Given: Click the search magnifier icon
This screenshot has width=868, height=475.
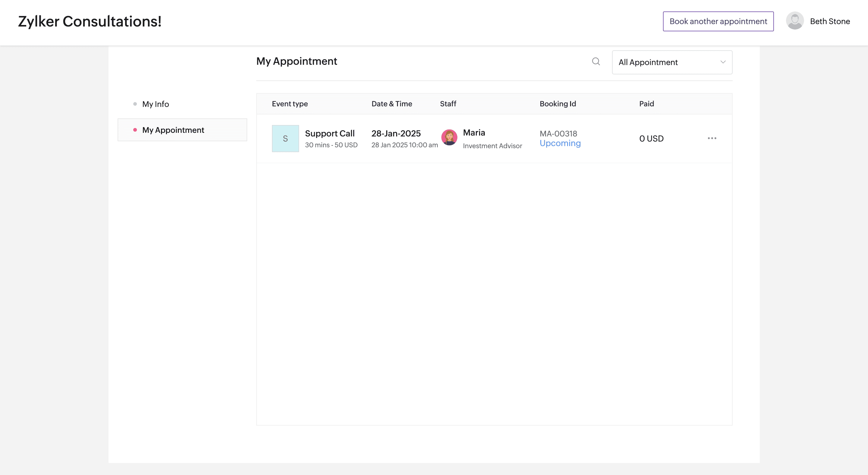Looking at the screenshot, I should 596,61.
